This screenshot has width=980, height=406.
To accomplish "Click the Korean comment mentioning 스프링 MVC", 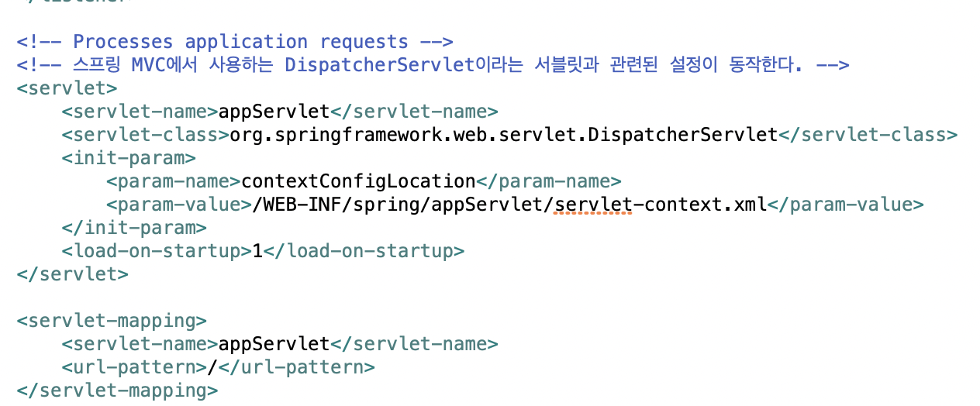I will tap(433, 64).
